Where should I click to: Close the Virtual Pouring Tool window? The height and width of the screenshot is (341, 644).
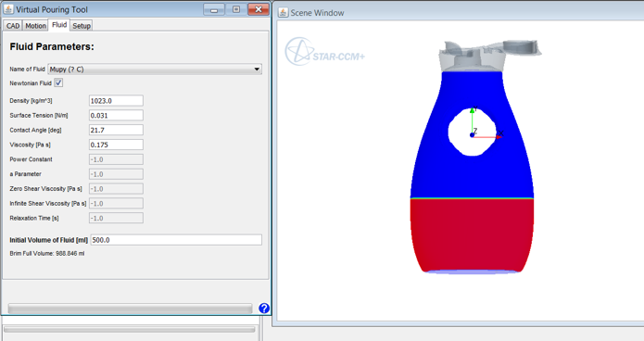[259, 9]
